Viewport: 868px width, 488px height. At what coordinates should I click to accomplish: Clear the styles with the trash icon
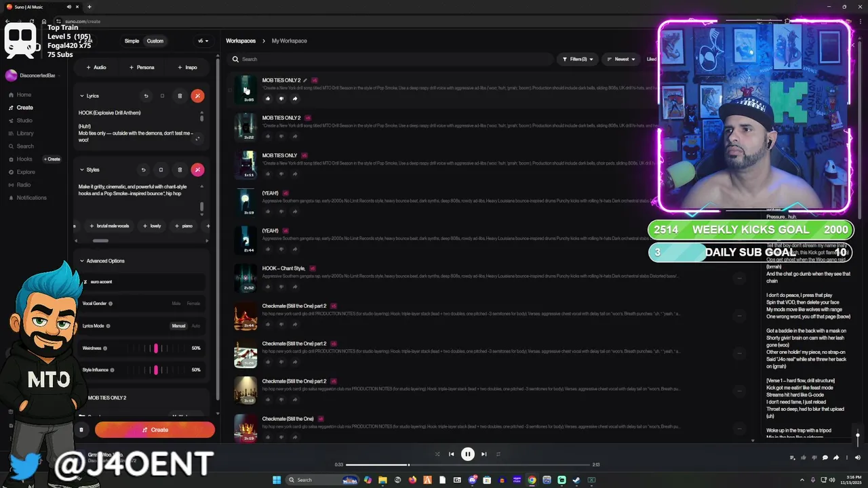[x=180, y=169]
